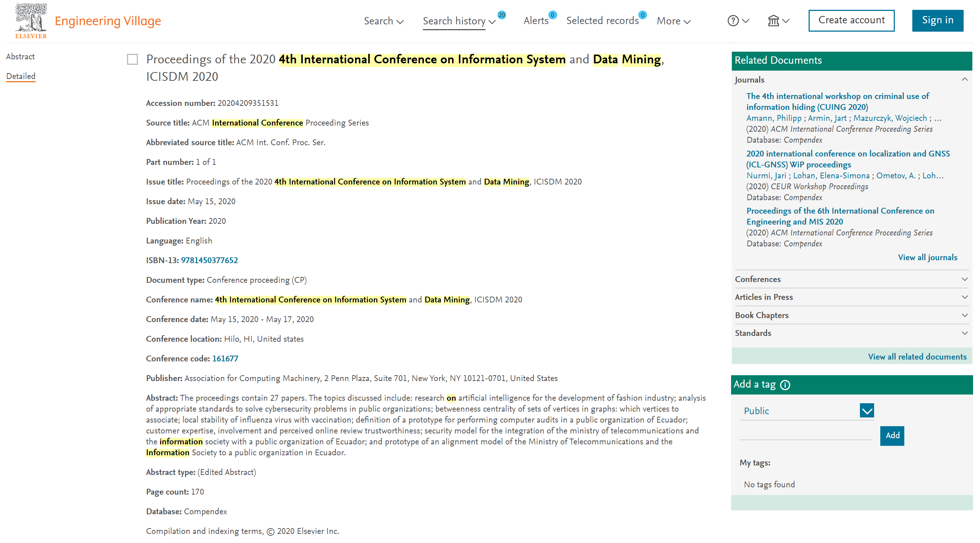Open the Search history menu
This screenshot has height=543, width=980.
[x=459, y=21]
